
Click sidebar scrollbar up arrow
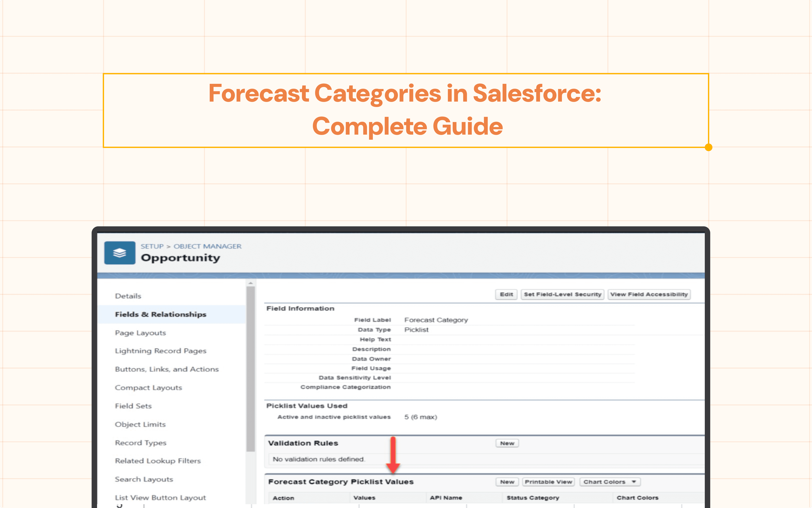coord(250,283)
